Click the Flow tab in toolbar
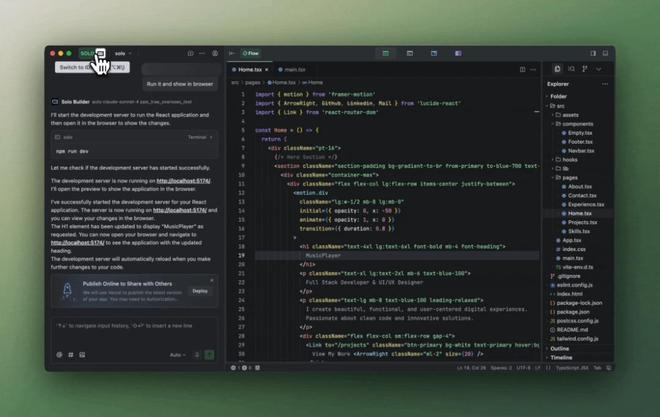Image resolution: width=660 pixels, height=417 pixels. click(x=251, y=53)
